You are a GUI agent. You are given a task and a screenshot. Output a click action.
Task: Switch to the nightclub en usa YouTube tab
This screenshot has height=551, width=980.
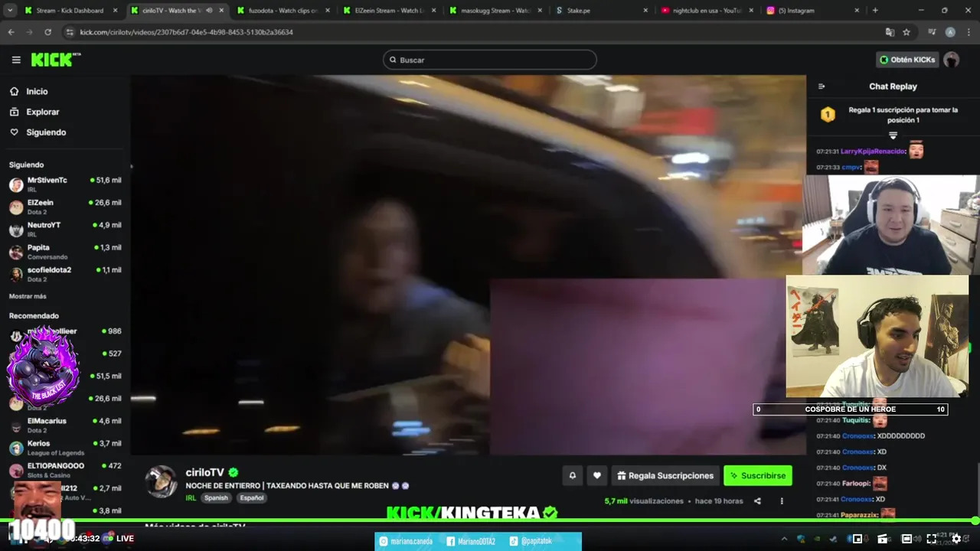pos(707,11)
